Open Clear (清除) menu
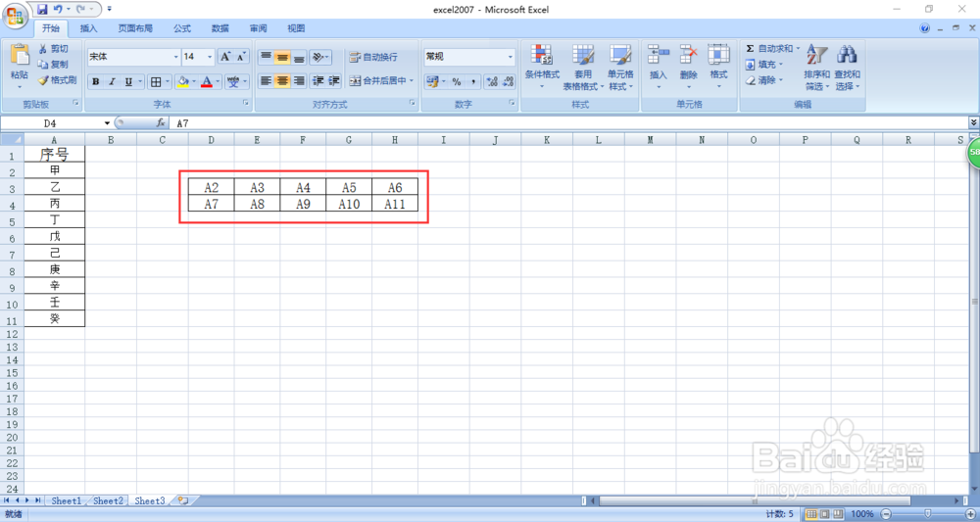The height and width of the screenshot is (522, 980). [x=763, y=80]
